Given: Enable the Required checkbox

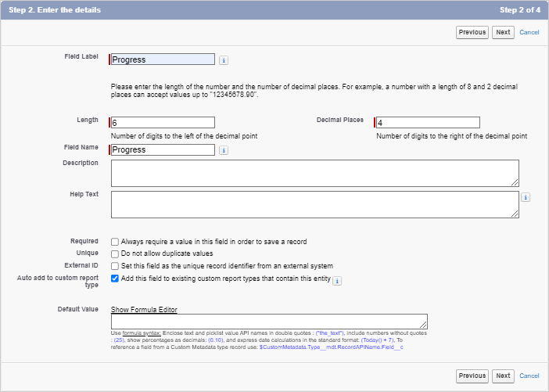Looking at the screenshot, I should pos(115,242).
